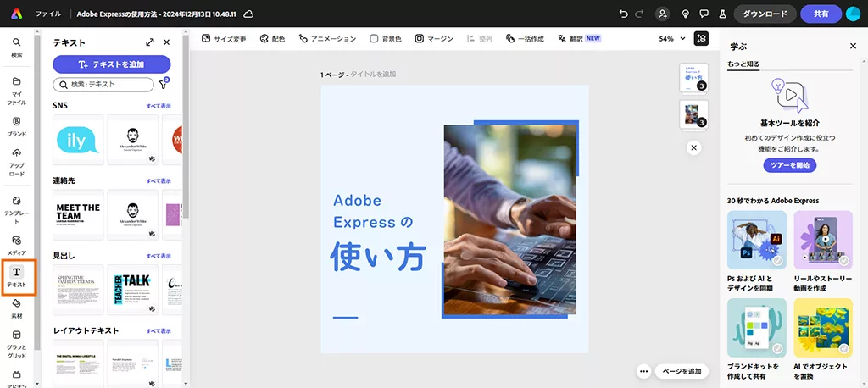Click the ダウンロード button

(765, 14)
